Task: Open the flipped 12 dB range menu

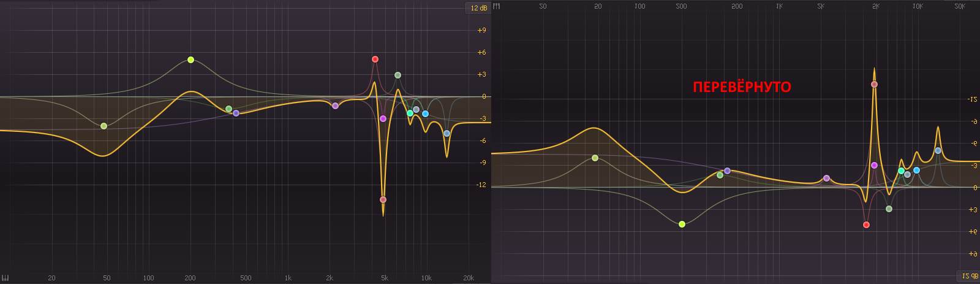Action: pos(968,276)
